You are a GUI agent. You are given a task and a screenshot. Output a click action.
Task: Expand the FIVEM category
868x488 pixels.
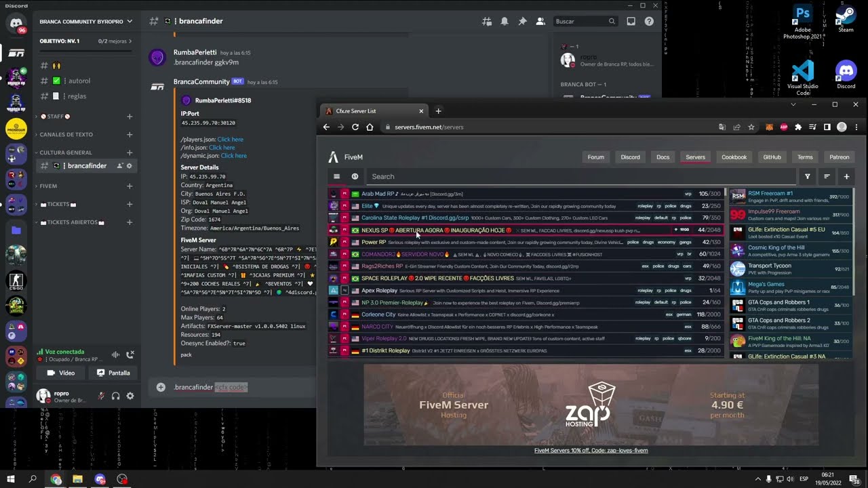tap(47, 186)
